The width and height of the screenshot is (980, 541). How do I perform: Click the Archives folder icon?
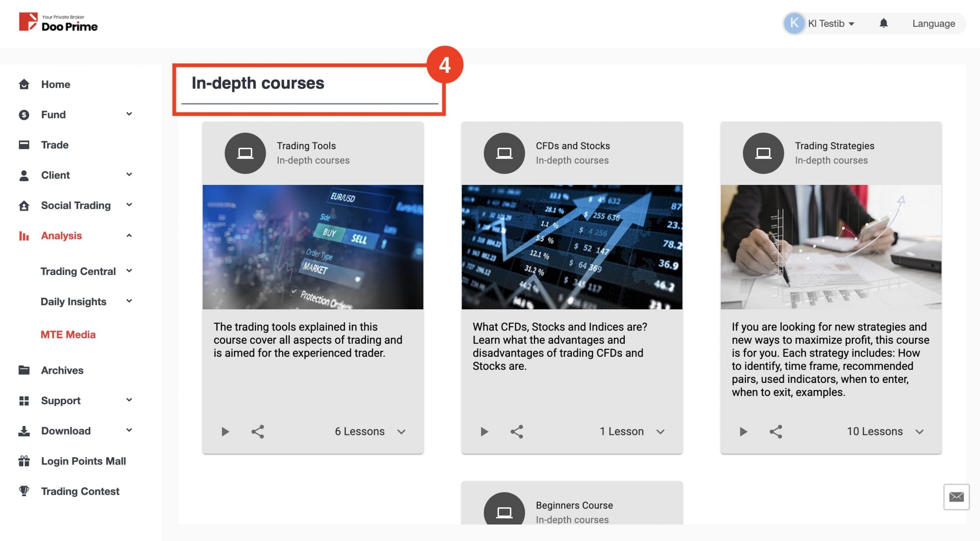[24, 370]
